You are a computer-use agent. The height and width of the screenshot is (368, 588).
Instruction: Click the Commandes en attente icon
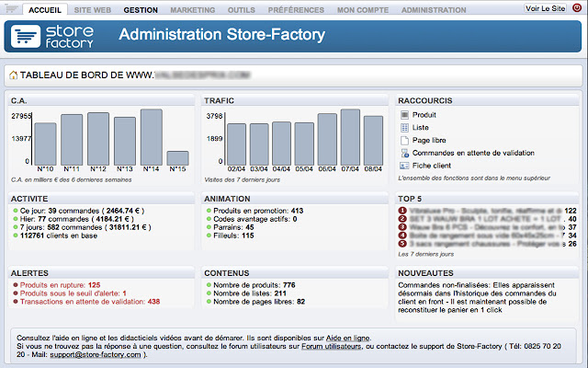tap(404, 153)
